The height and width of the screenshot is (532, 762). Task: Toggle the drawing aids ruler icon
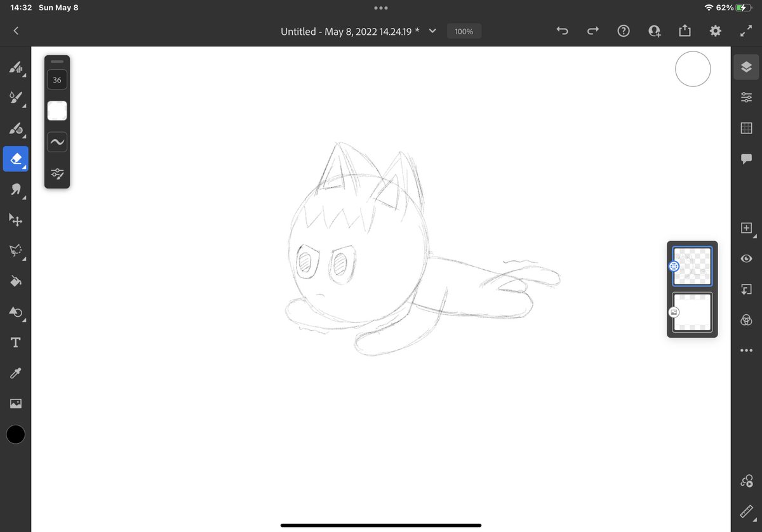tap(746, 511)
